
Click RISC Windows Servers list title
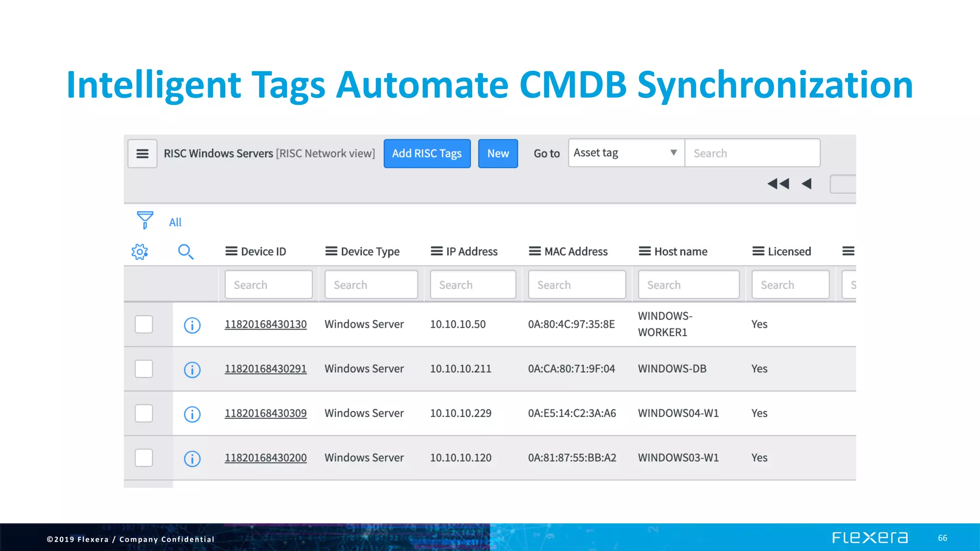click(218, 154)
